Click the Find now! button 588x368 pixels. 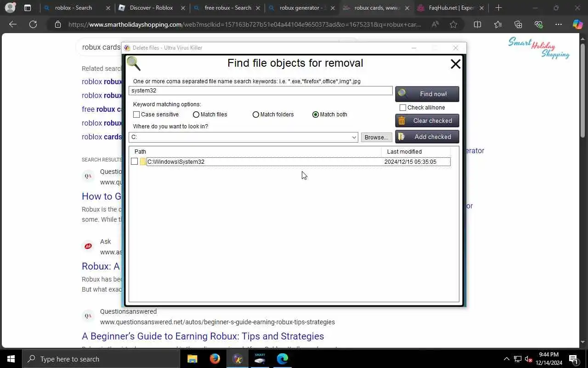(427, 94)
